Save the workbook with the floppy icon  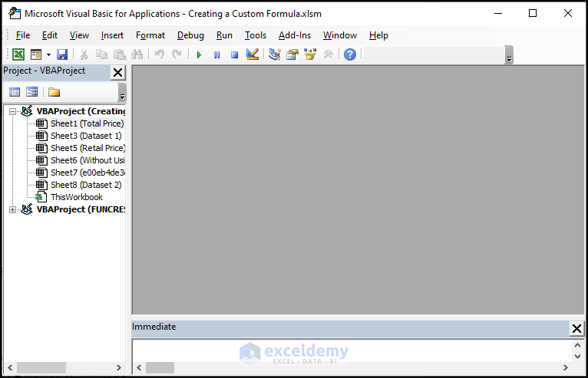(62, 54)
